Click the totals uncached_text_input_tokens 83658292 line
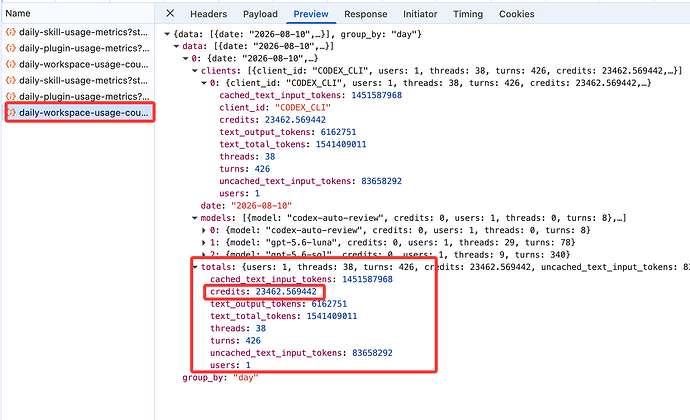The width and height of the screenshot is (690, 420). point(301,353)
